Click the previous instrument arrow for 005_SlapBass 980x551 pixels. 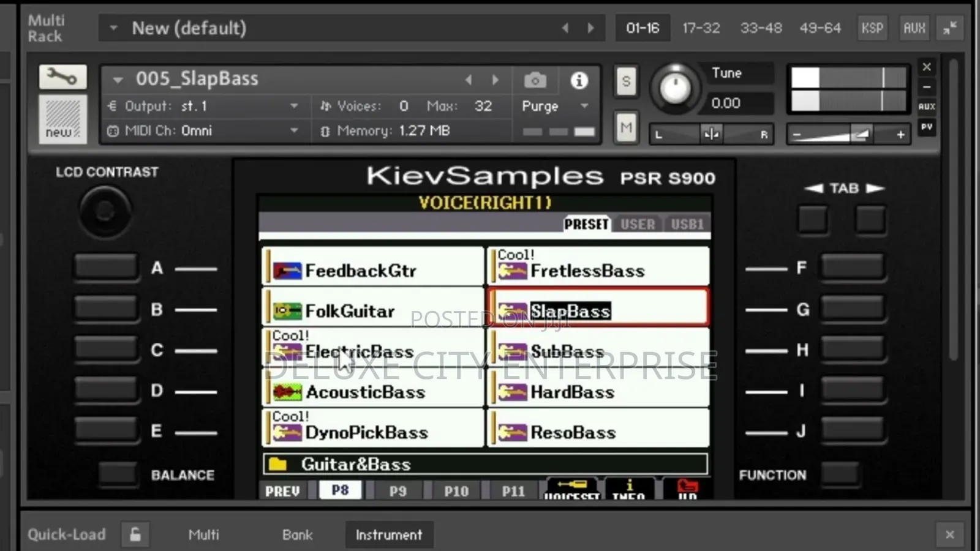click(469, 80)
